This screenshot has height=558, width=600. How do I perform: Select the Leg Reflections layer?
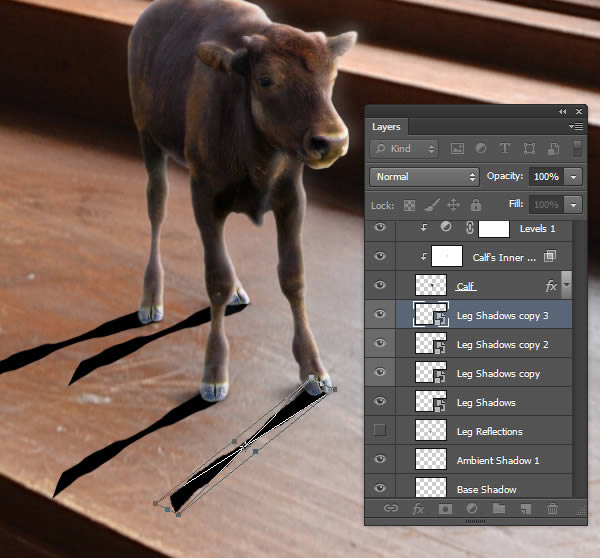(484, 430)
